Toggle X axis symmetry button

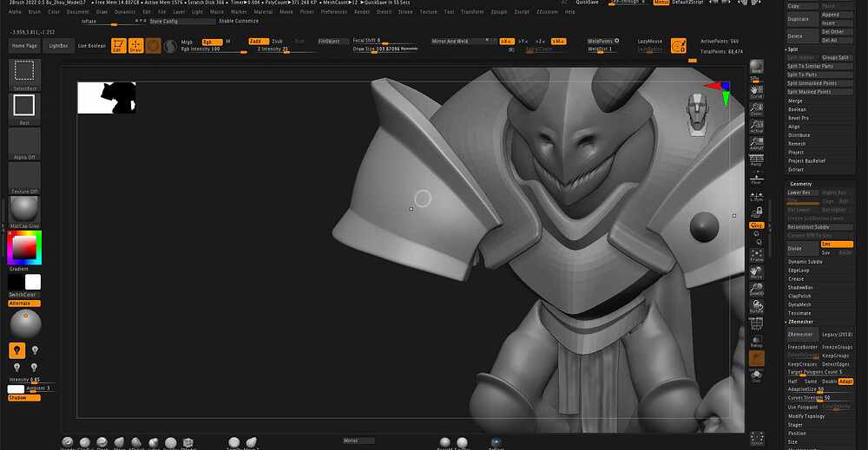coord(507,42)
